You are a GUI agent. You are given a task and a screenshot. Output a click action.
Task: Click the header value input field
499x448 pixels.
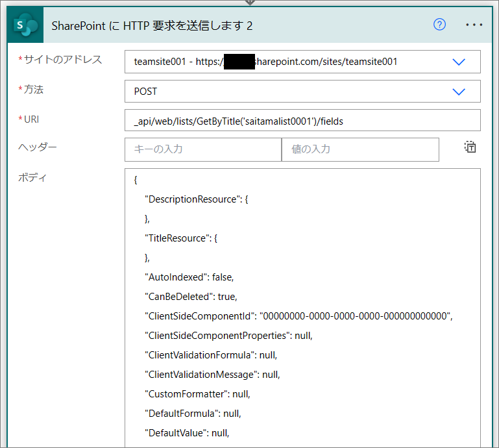pyautogui.click(x=360, y=149)
